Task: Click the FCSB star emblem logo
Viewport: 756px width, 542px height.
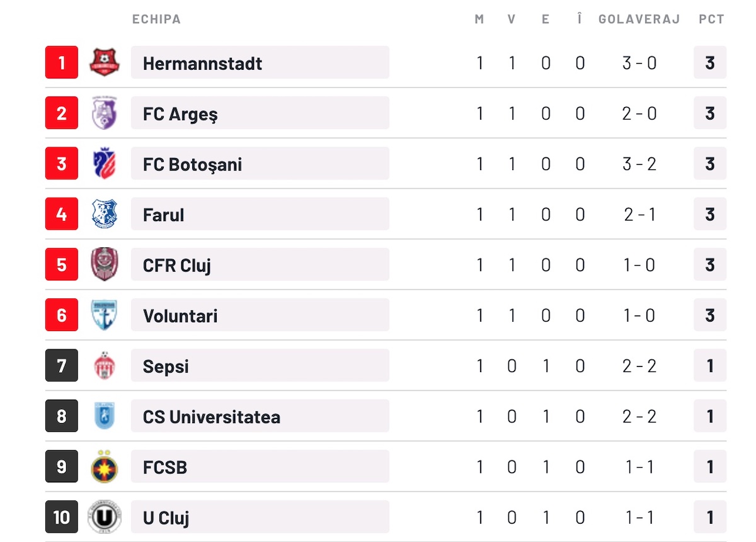Action: pyautogui.click(x=105, y=466)
